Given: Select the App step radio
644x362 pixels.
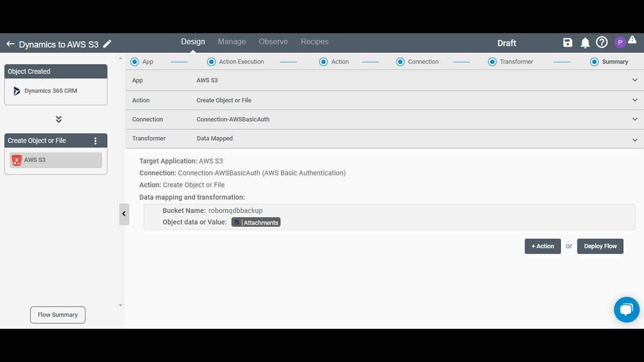Looking at the screenshot, I should coord(134,62).
